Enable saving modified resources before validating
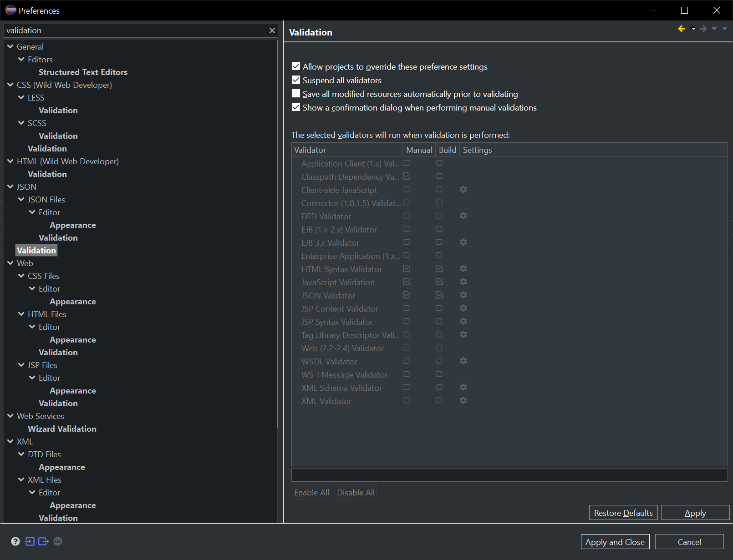Image resolution: width=733 pixels, height=560 pixels. pyautogui.click(x=296, y=93)
